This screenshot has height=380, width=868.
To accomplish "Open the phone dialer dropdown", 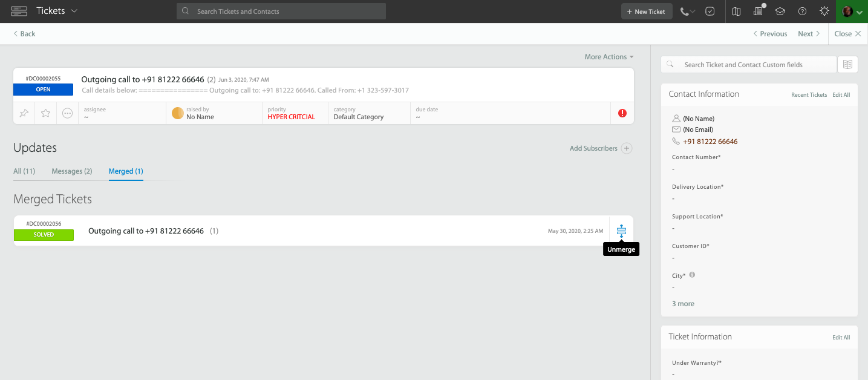I will click(x=688, y=11).
